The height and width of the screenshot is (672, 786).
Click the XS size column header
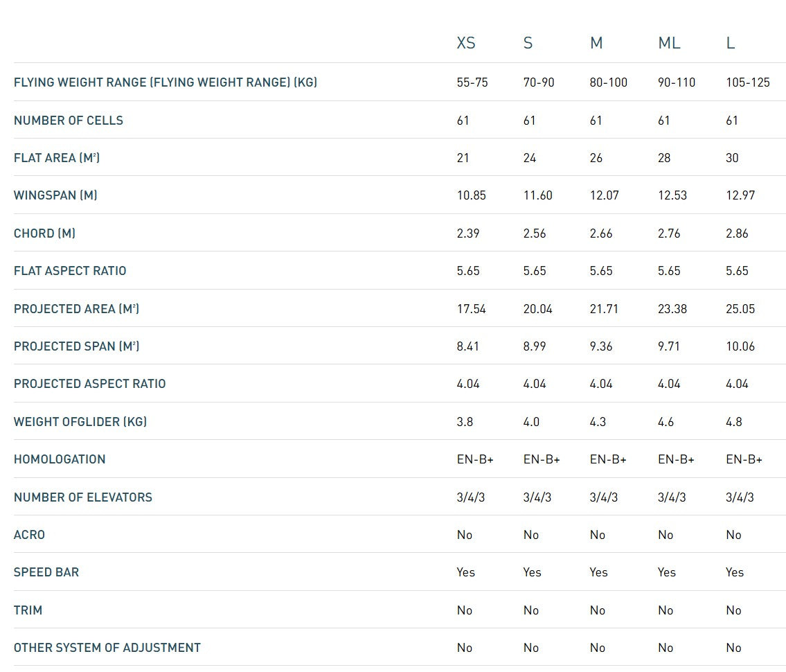466,43
